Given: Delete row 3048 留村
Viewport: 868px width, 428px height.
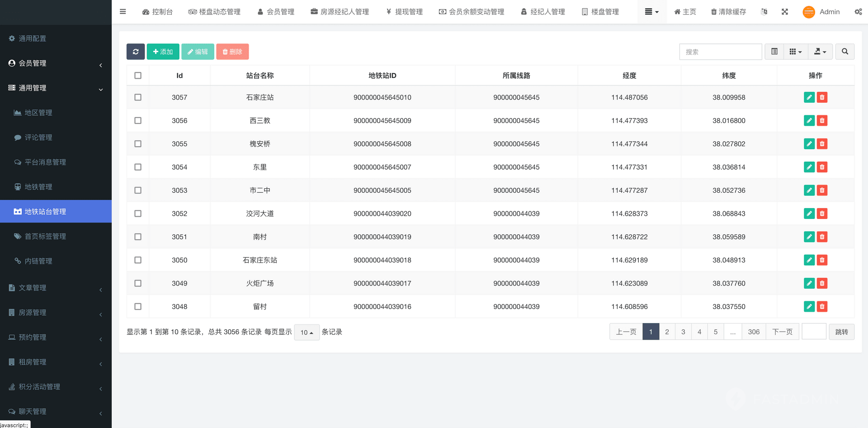Looking at the screenshot, I should pos(822,306).
